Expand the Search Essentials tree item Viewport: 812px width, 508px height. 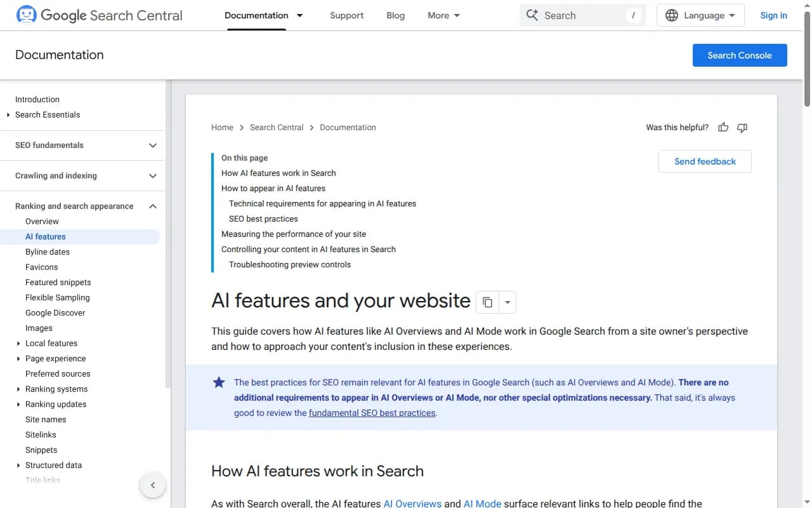click(x=8, y=115)
